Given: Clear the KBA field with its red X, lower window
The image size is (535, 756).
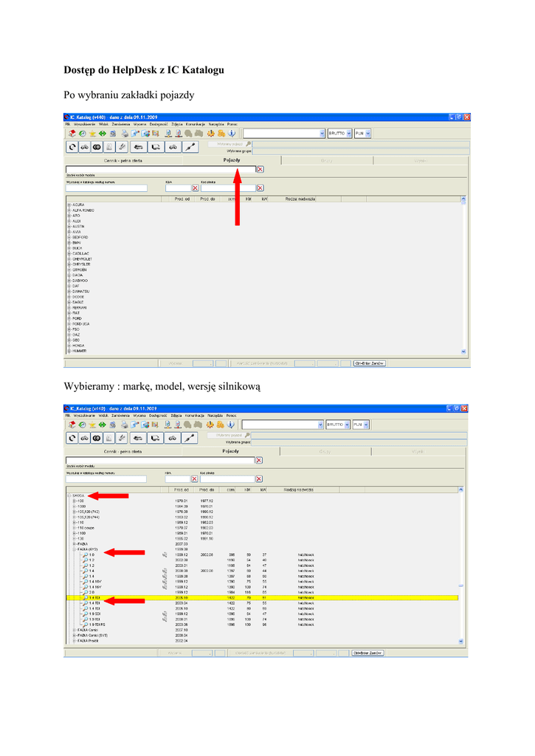Looking at the screenshot, I should [194, 478].
